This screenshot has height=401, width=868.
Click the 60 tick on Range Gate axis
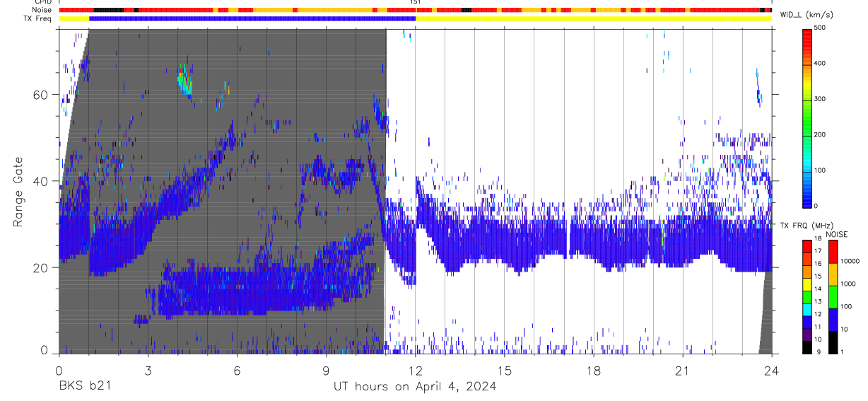[42, 94]
